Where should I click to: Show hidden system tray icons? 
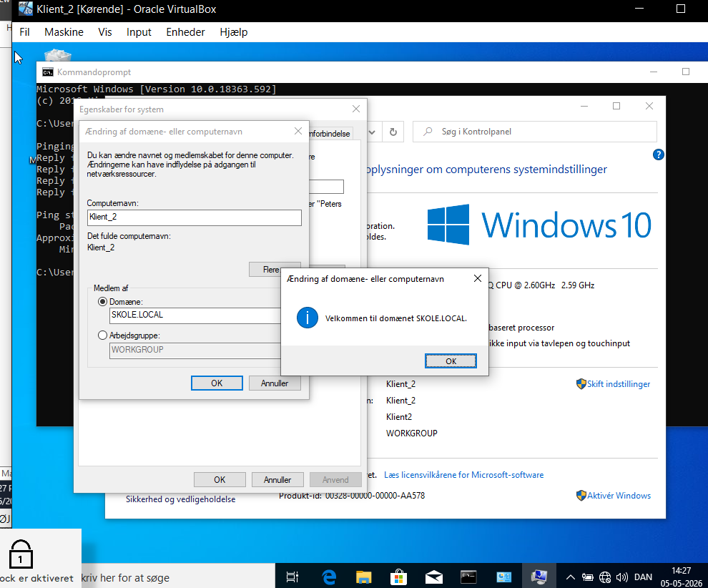[x=570, y=577]
